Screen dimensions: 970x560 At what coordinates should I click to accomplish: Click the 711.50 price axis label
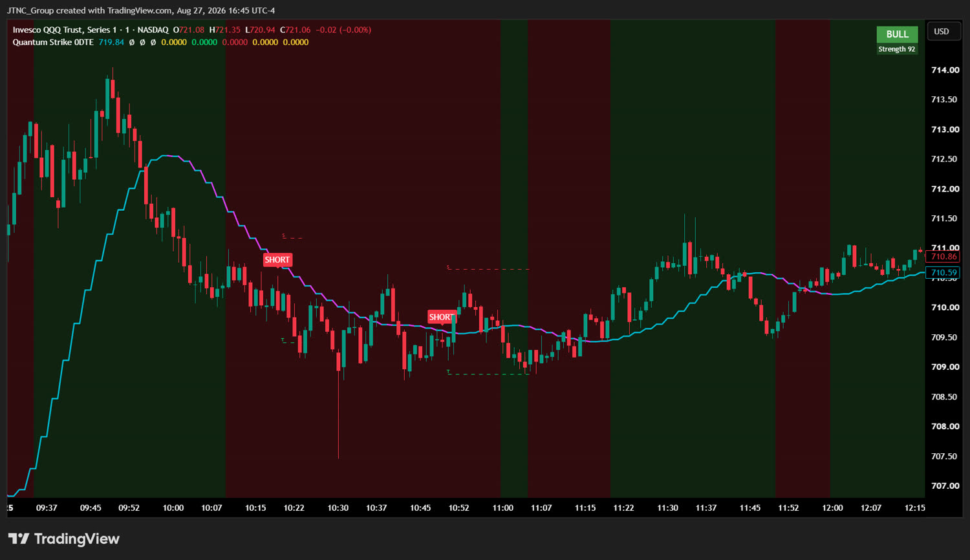click(x=945, y=219)
